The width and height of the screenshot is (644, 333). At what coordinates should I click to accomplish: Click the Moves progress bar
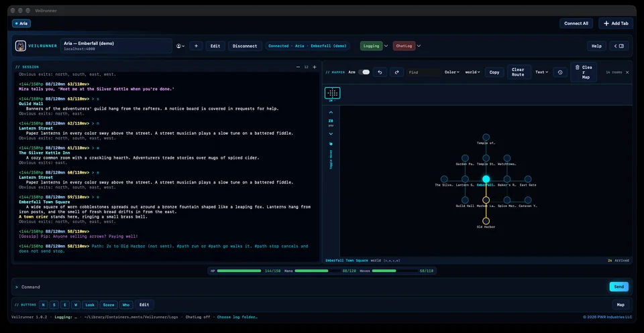click(x=394, y=271)
